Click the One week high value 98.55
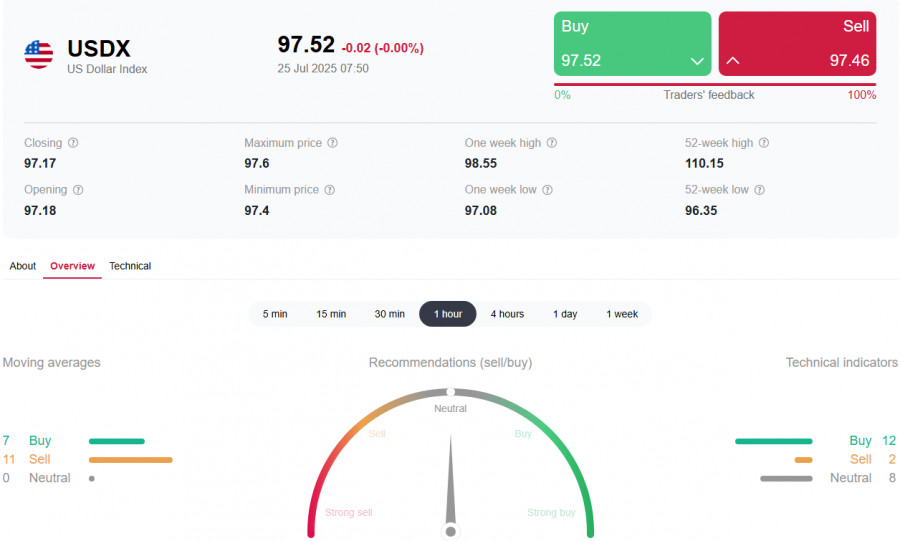The image size is (900, 541). click(x=481, y=164)
